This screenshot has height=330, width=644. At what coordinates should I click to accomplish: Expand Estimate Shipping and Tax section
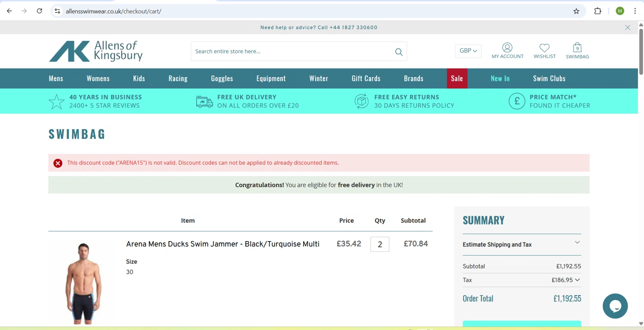pos(522,244)
